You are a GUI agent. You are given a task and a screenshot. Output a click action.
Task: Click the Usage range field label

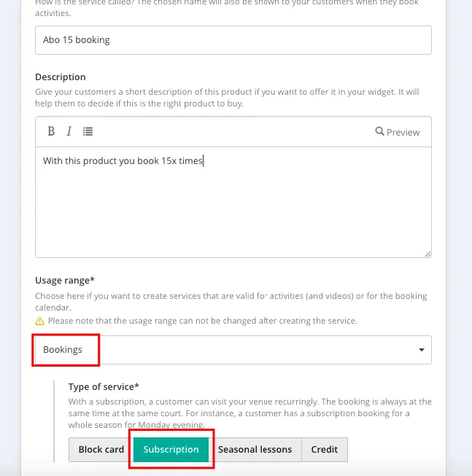65,281
